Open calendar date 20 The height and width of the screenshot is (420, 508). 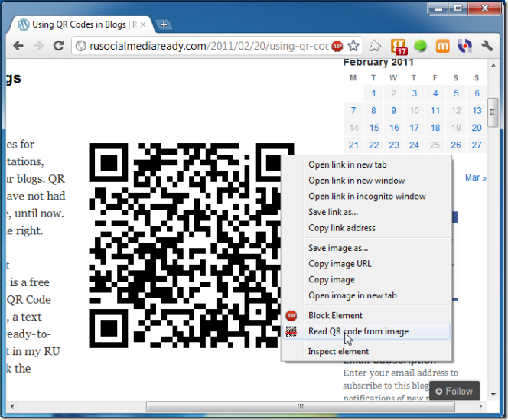[477, 128]
